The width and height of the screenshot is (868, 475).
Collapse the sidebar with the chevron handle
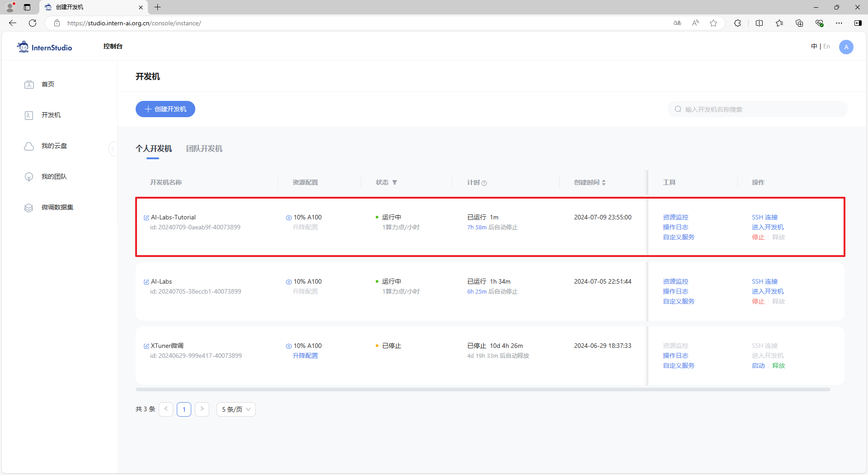click(113, 148)
